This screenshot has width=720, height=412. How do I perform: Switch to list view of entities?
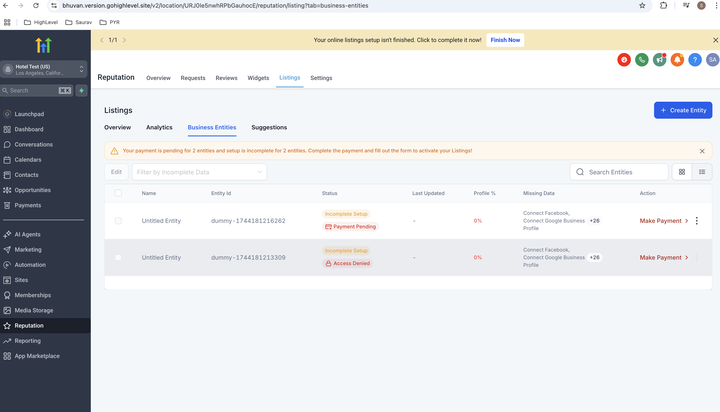coord(702,172)
